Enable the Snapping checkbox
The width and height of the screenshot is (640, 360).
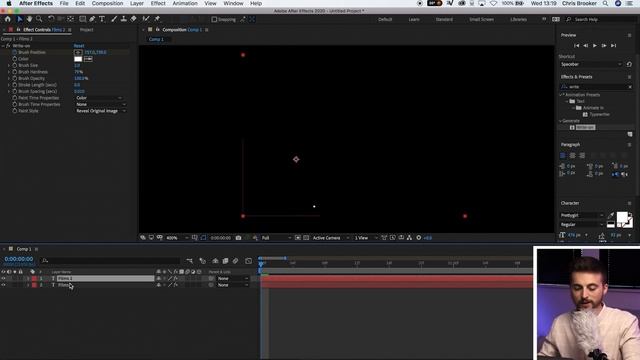point(214,19)
